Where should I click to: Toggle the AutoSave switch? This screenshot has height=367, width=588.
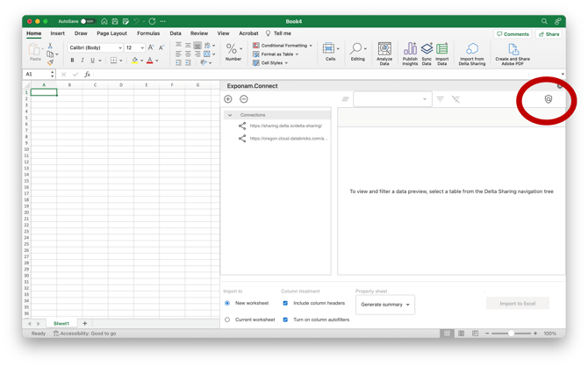88,21
